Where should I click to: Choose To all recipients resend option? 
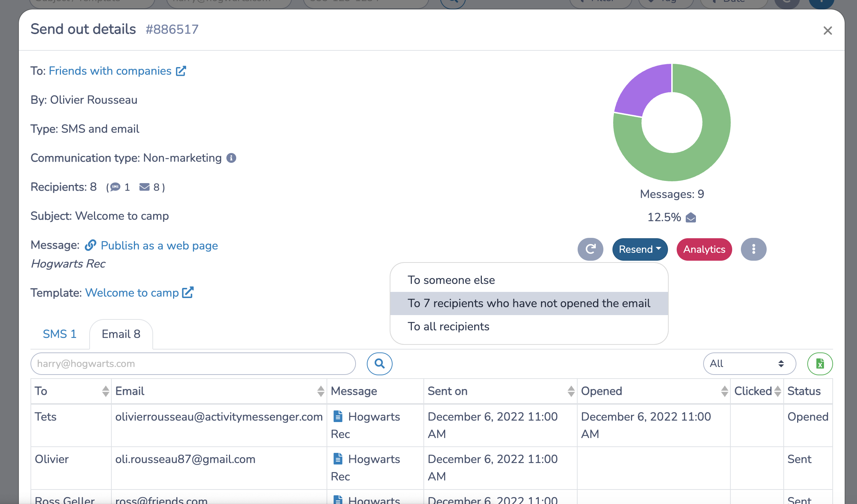point(529,326)
